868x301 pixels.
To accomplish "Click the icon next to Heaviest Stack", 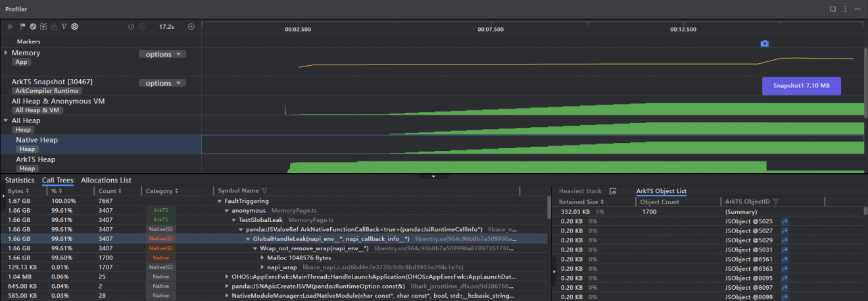I will (613, 191).
